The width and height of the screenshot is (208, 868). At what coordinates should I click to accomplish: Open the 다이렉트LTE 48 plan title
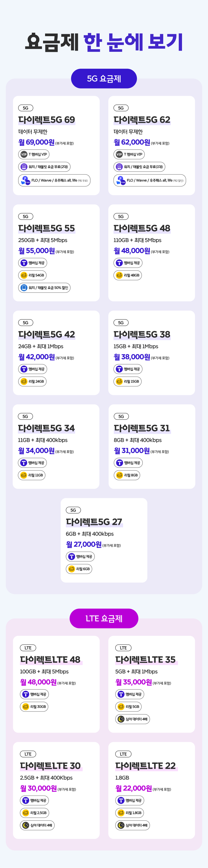[50, 659]
